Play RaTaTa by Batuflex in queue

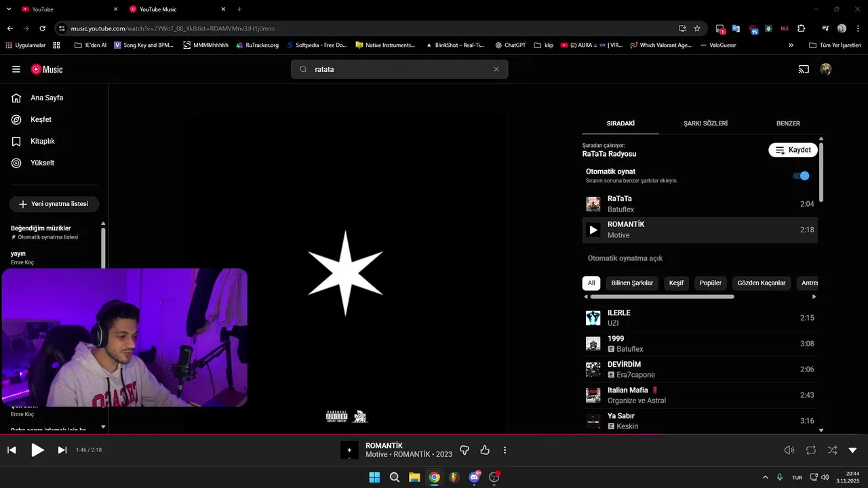[x=700, y=204]
